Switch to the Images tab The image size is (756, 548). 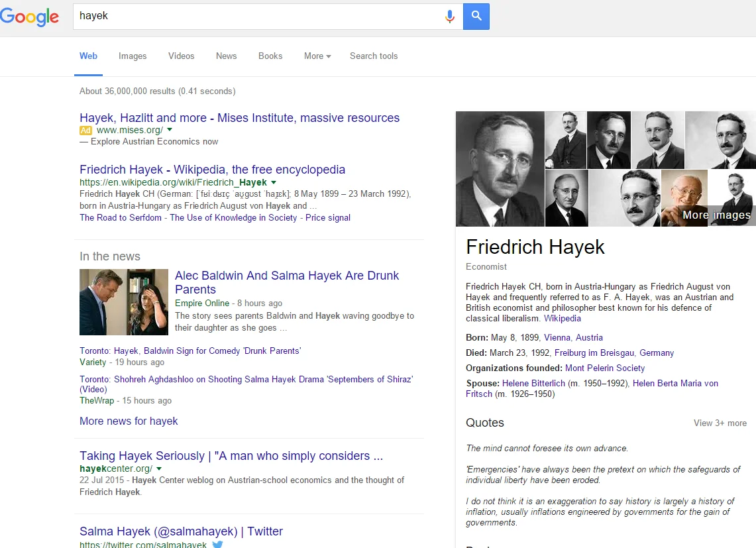133,56
